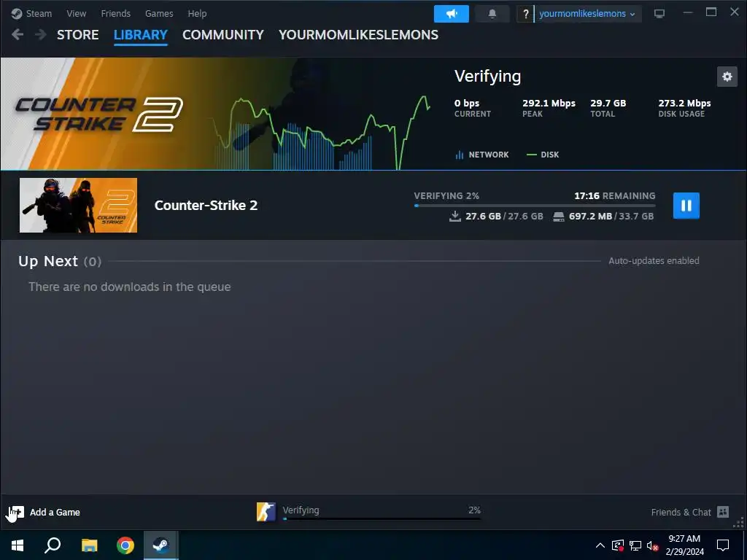Click the 273.2 Mbps DISK USAGE stat
The image size is (747, 560).
684,108
